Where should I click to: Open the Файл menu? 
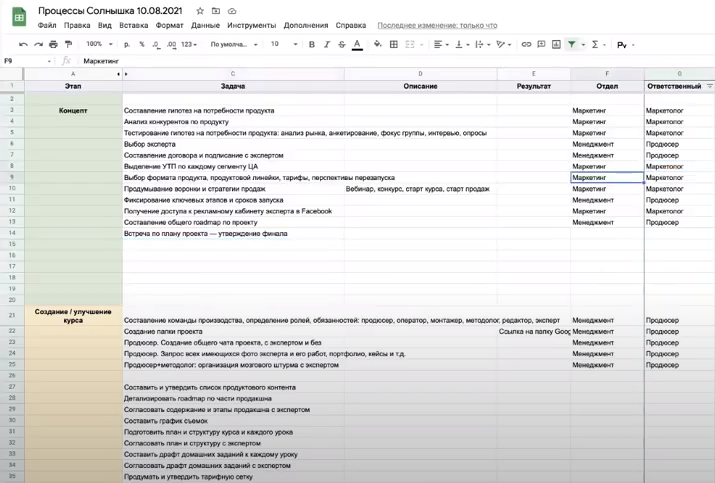(x=47, y=25)
